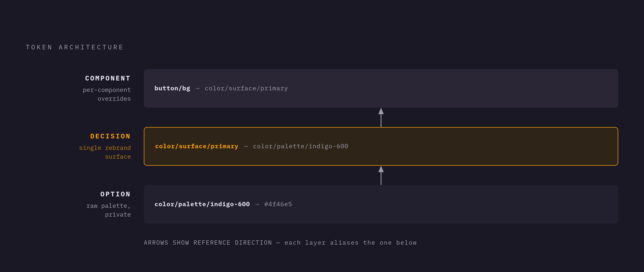This screenshot has width=644, height=272.
Task: Click color/palette/indigo-600 alias in Decision row
Action: point(301,146)
